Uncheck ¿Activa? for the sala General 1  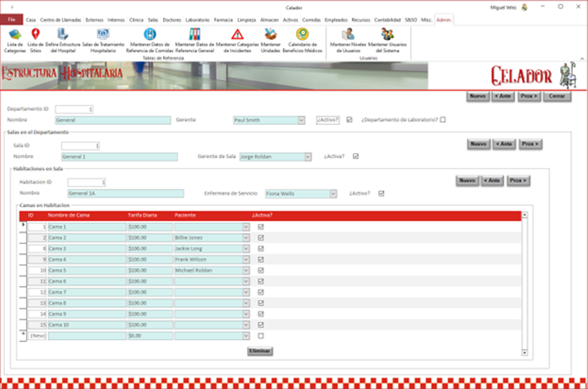354,157
